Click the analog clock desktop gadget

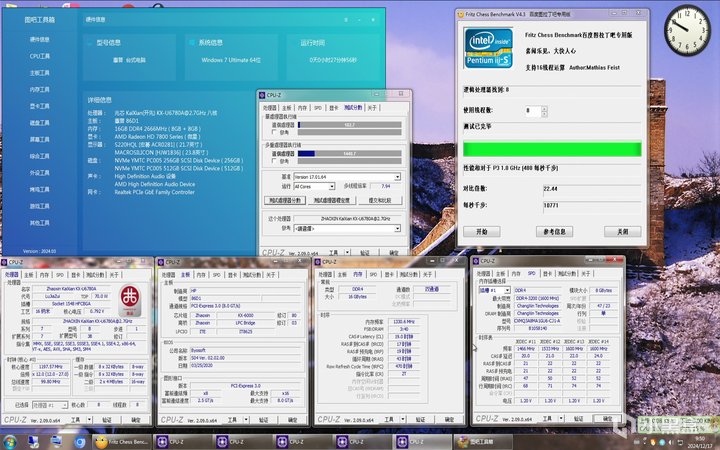tap(687, 30)
